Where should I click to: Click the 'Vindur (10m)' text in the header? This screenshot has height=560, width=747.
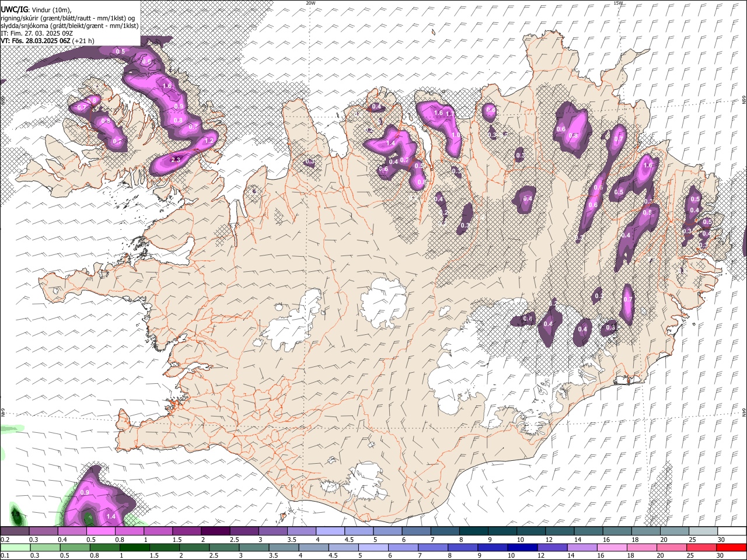coord(51,10)
